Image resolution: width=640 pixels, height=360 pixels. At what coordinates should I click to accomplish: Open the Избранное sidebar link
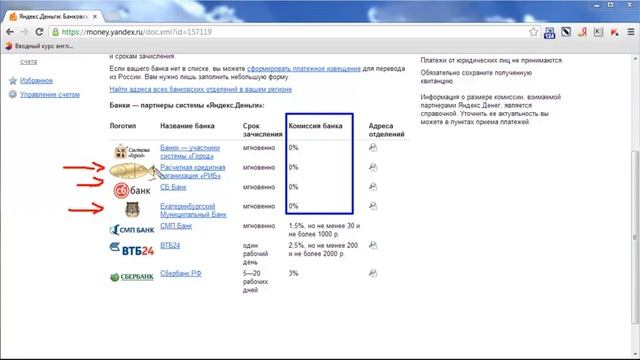pyautogui.click(x=36, y=81)
